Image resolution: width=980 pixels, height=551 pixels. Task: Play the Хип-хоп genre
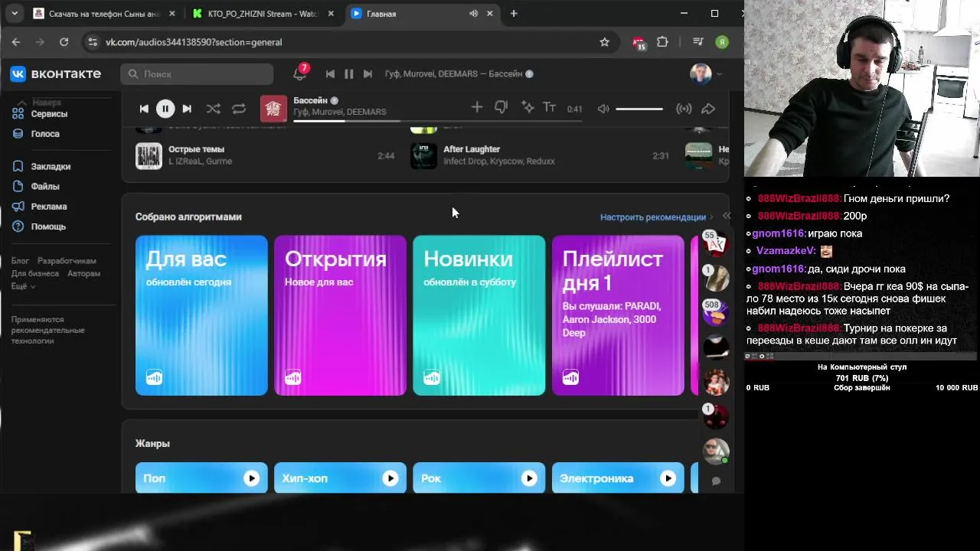(x=390, y=478)
